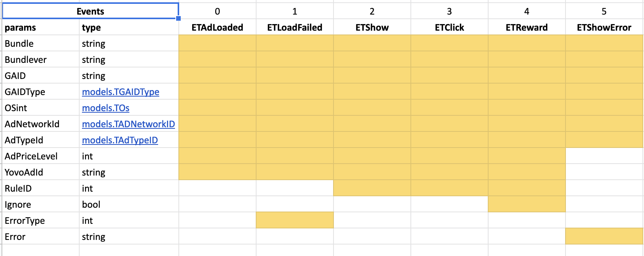Click the models.TAdTypeID link
This screenshot has height=256, width=644.
click(120, 140)
